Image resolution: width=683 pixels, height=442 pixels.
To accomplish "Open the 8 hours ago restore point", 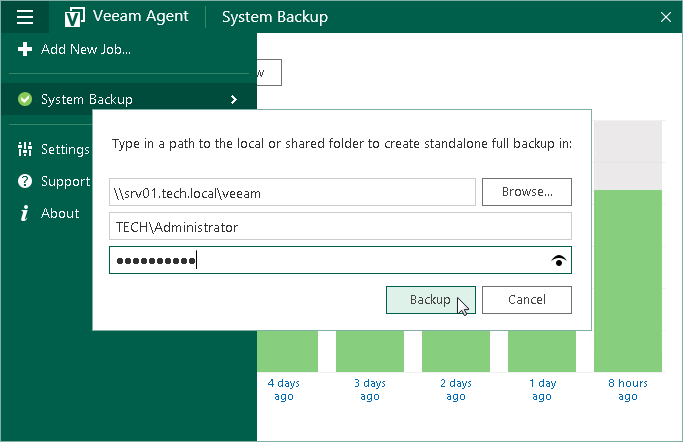I will pos(628,390).
